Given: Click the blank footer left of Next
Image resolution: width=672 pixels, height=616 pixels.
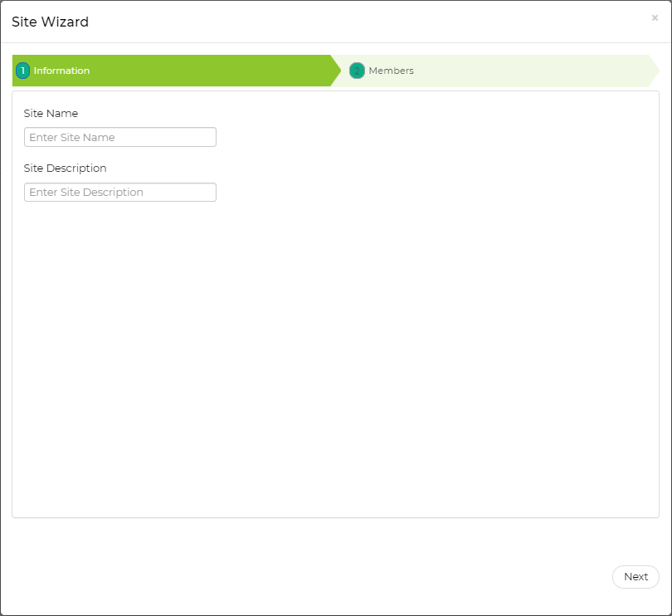Looking at the screenshot, I should [x=332, y=576].
